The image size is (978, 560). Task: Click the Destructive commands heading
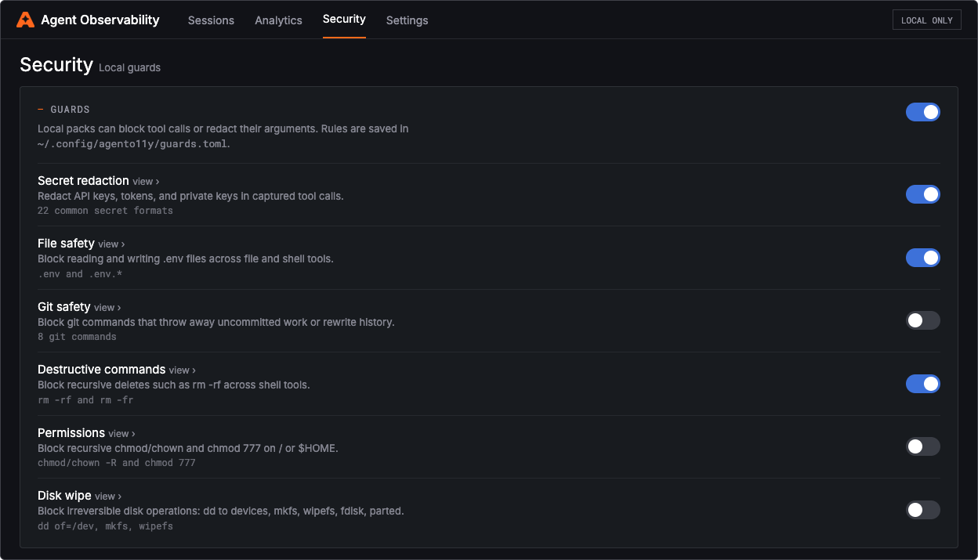point(101,370)
